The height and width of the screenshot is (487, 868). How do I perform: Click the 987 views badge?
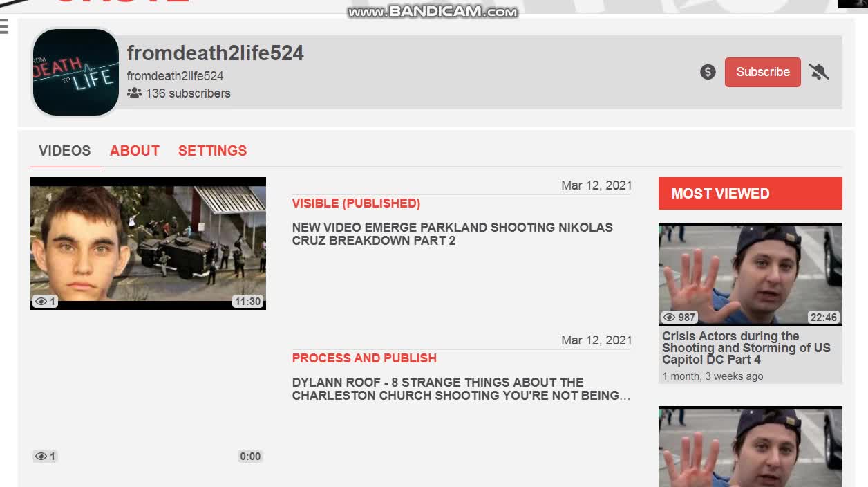[x=679, y=318]
